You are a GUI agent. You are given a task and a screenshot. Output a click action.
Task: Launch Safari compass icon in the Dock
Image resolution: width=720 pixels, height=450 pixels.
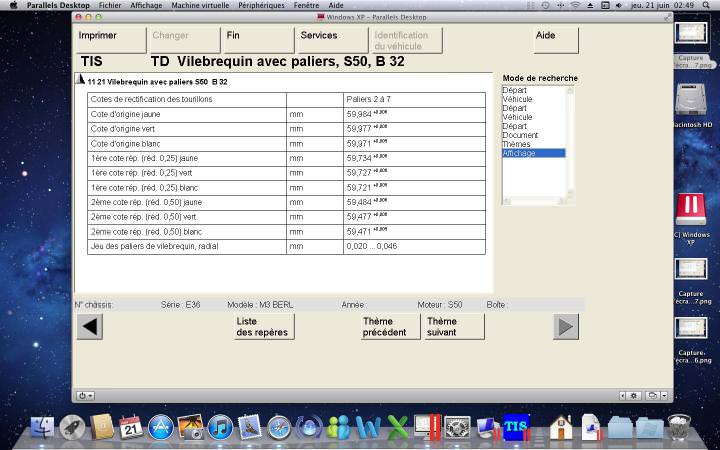[x=279, y=428]
